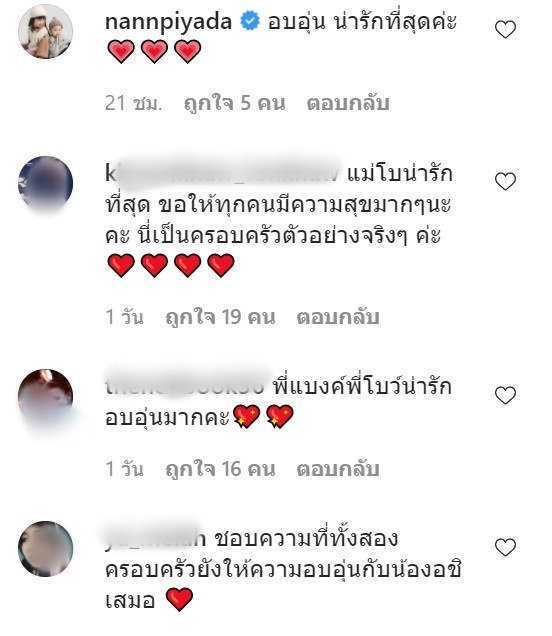Image resolution: width=552 pixels, height=636 pixels.
Task: Open avatar of the bottom commenter
Action: click(45, 548)
